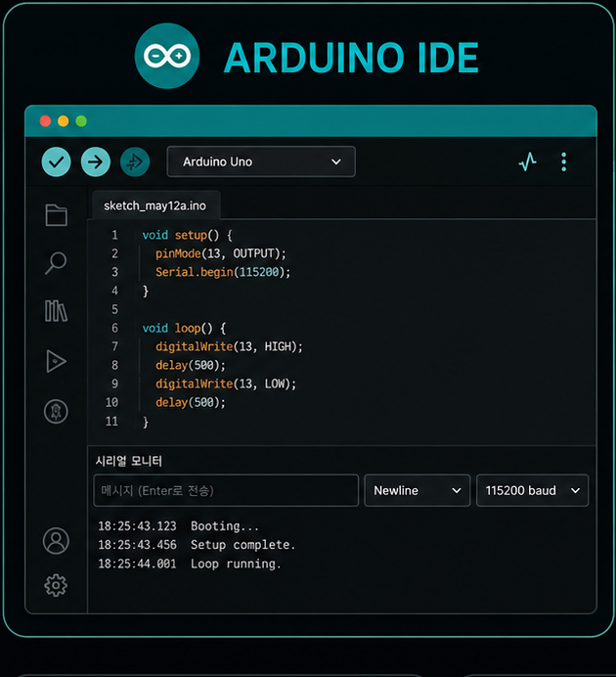Click the pinMode(13, OUTPUT) line
616x677 pixels.
[x=220, y=253]
